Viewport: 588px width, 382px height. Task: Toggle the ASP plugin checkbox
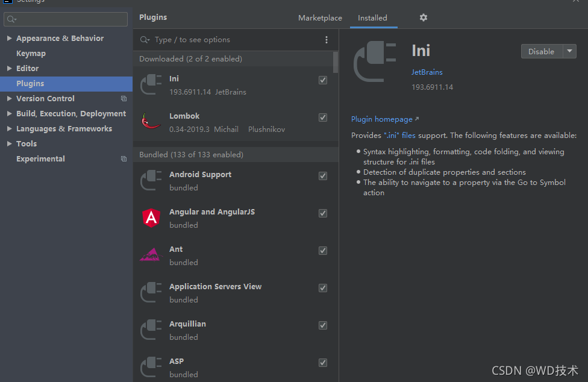point(323,363)
